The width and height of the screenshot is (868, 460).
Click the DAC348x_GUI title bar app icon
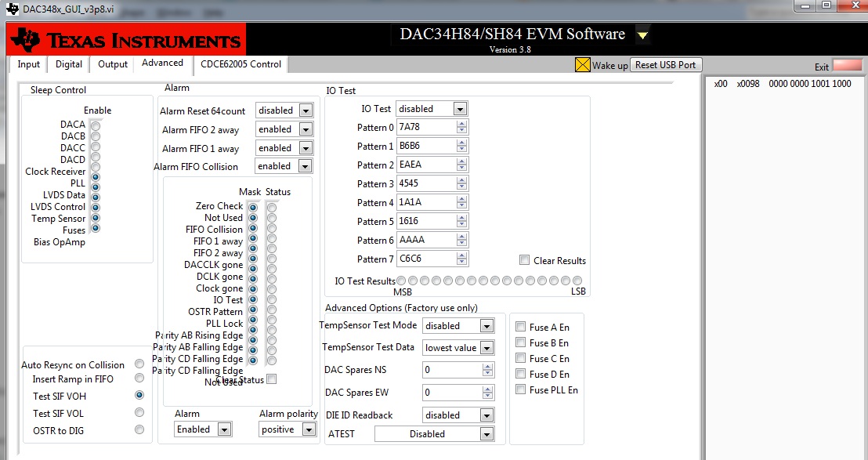[13, 9]
